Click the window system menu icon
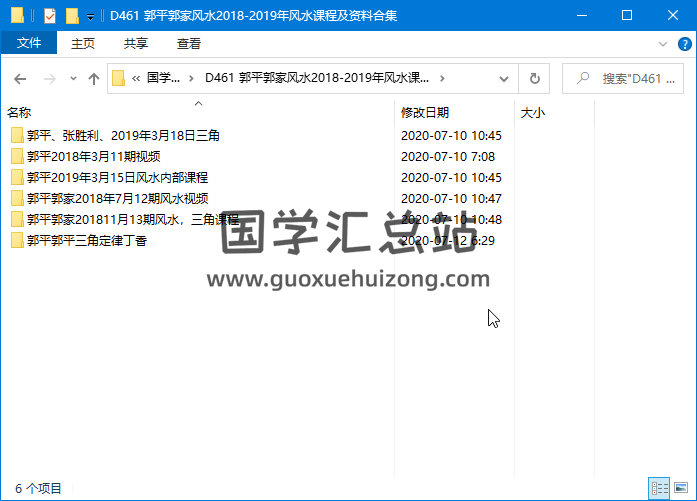This screenshot has height=501, width=697. [17, 16]
